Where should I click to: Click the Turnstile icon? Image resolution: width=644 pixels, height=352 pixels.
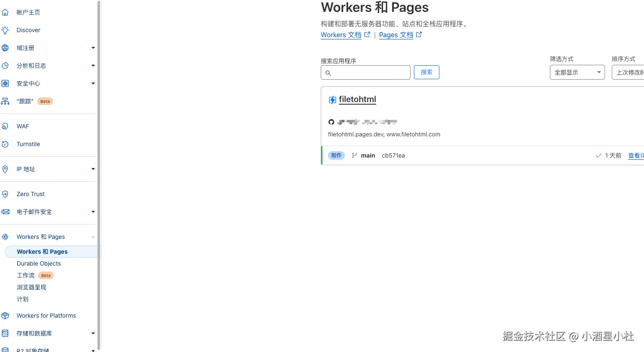[5, 144]
